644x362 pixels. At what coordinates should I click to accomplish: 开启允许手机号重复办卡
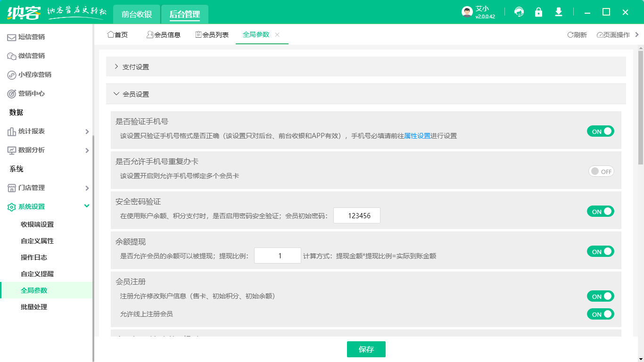601,171
